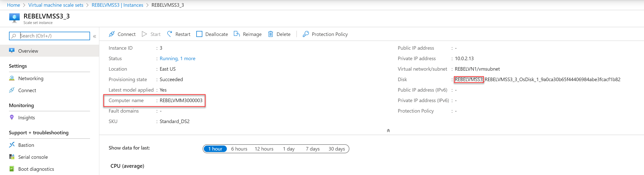Viewport: 644px width, 175px height.
Task: Click the Bastion icon
Action: (x=12, y=145)
